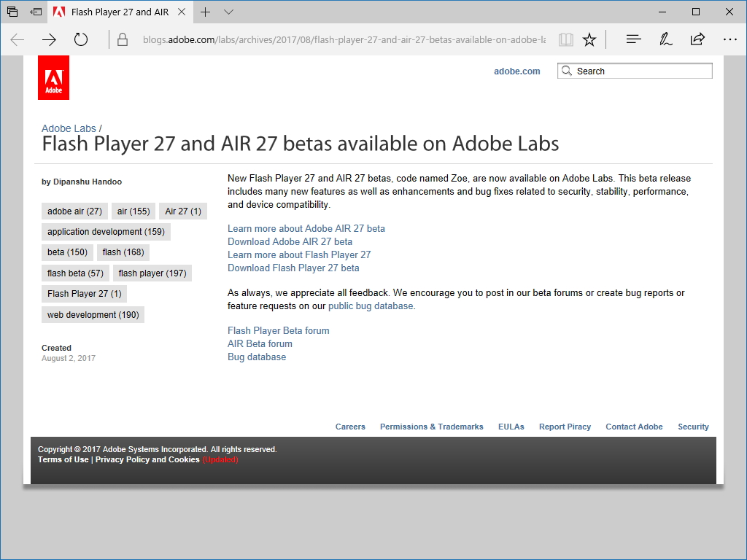Viewport: 747px width, 560px height.
Task: Toggle reading view book icon
Action: 566,39
